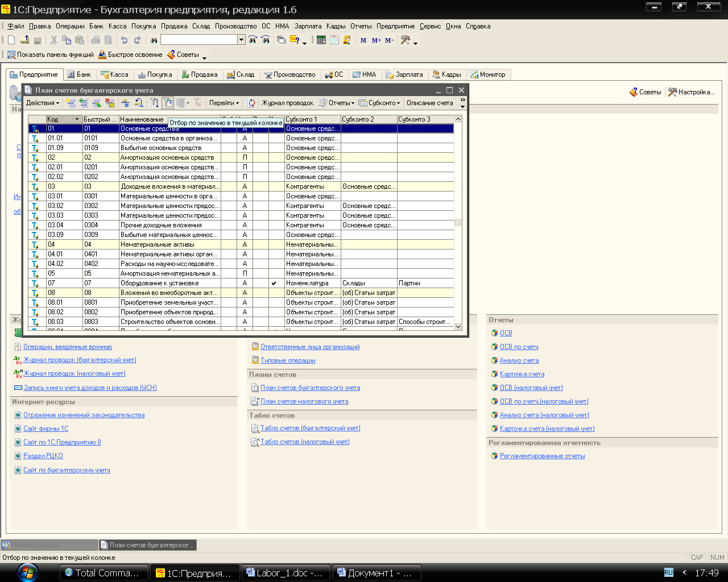Open link План счетов налогового учета
728x582 pixels.
(304, 401)
